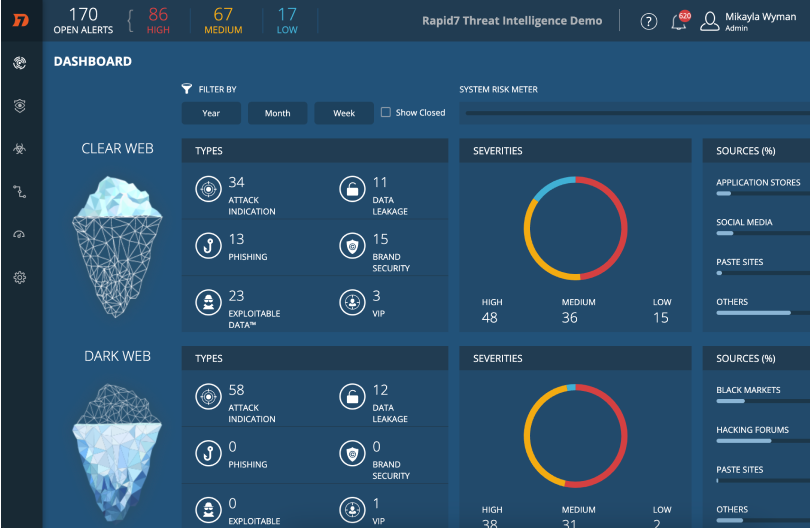The height and width of the screenshot is (528, 810).
Task: Click Clear Web 13 Phishing count
Action: point(237,239)
